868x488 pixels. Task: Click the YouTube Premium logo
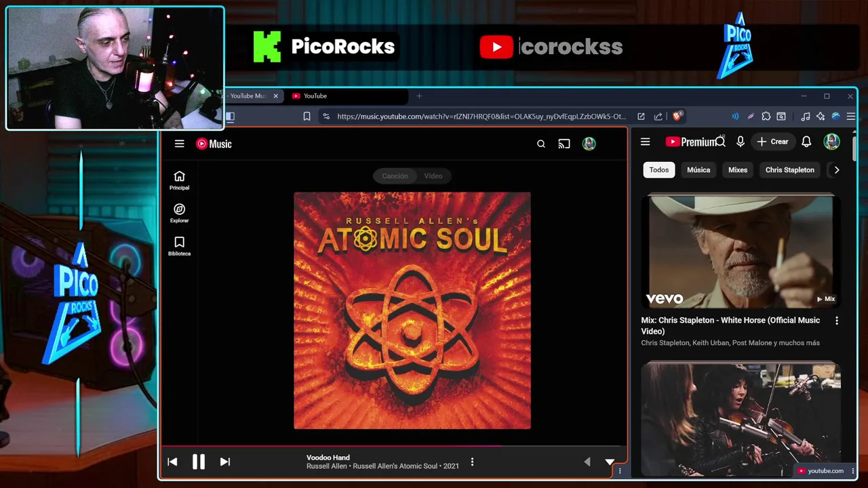point(691,142)
